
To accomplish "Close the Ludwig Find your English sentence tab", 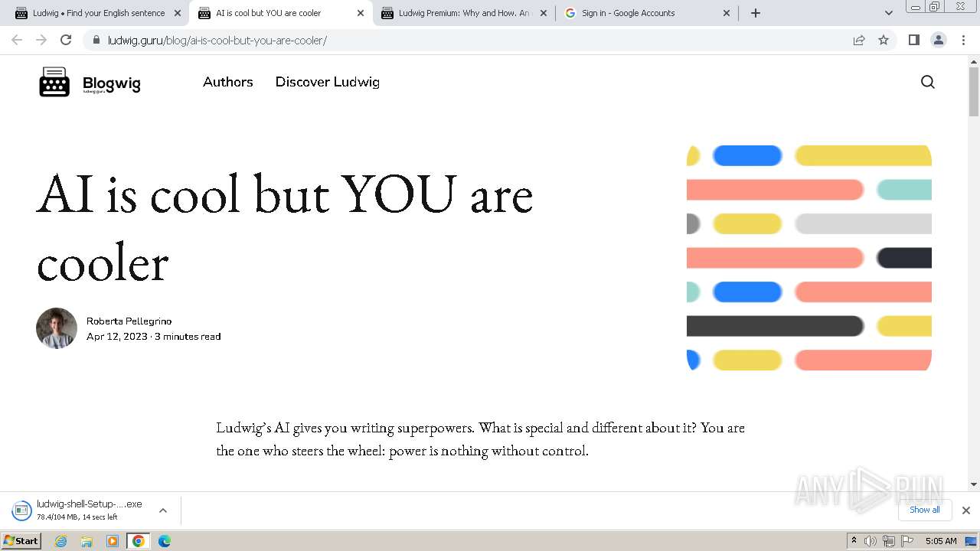I will 178,13.
